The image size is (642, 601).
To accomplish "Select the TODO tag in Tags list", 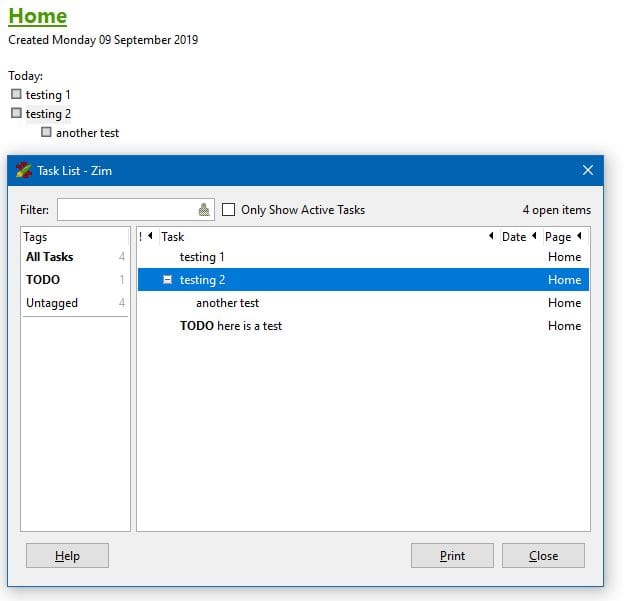I will click(x=43, y=280).
